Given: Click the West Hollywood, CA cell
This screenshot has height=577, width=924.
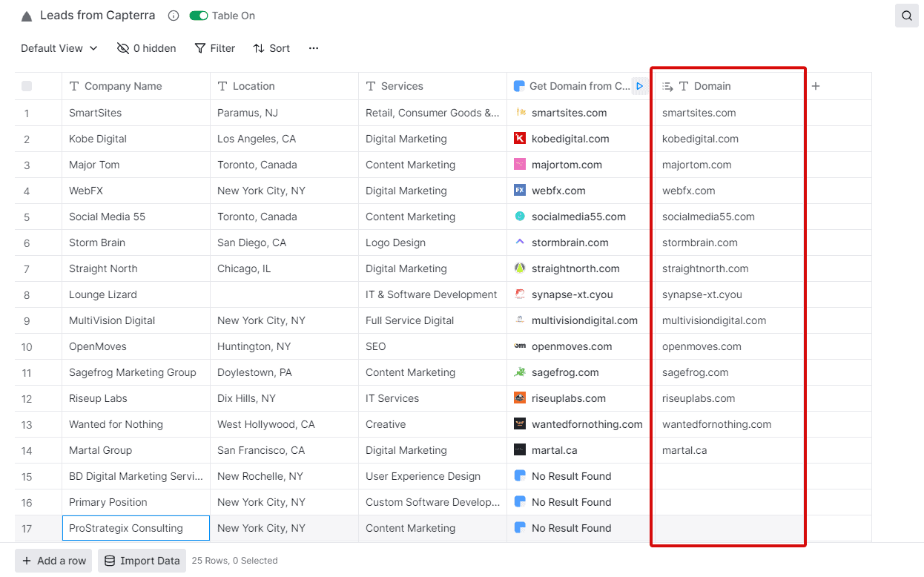Looking at the screenshot, I should [x=285, y=424].
